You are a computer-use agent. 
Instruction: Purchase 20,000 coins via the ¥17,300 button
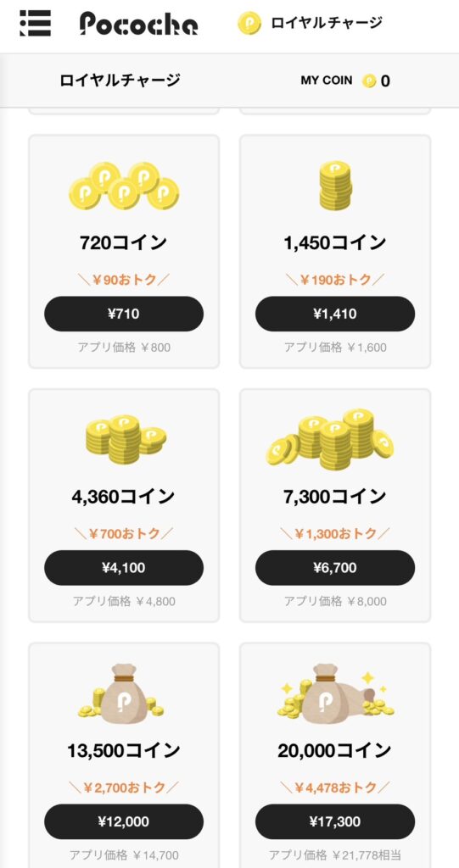pos(335,821)
